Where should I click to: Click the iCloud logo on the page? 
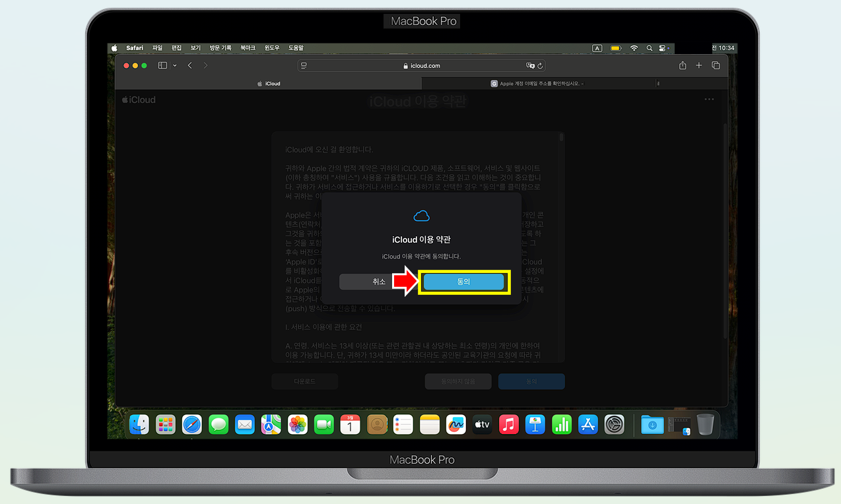click(x=139, y=100)
